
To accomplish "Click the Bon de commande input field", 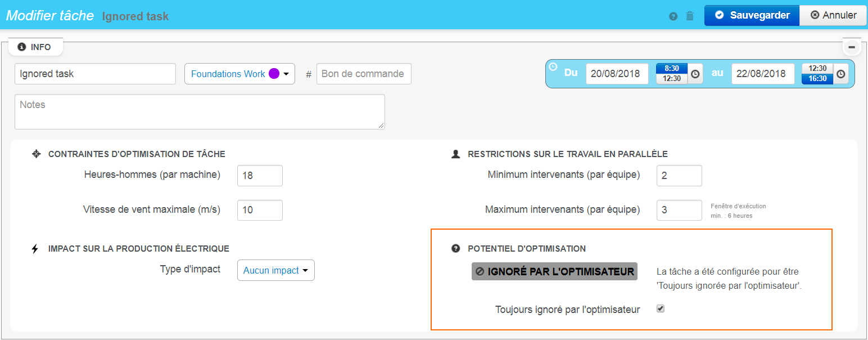I will (363, 73).
